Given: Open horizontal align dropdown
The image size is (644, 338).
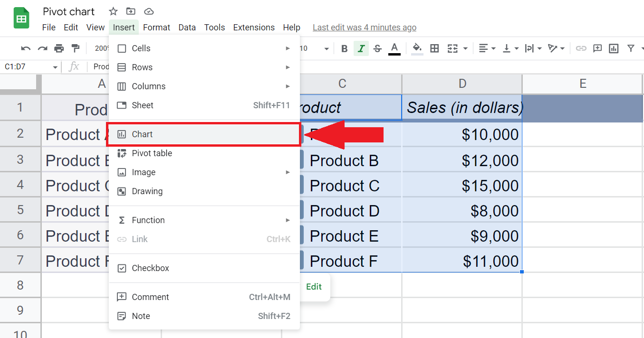Looking at the screenshot, I should click(487, 48).
